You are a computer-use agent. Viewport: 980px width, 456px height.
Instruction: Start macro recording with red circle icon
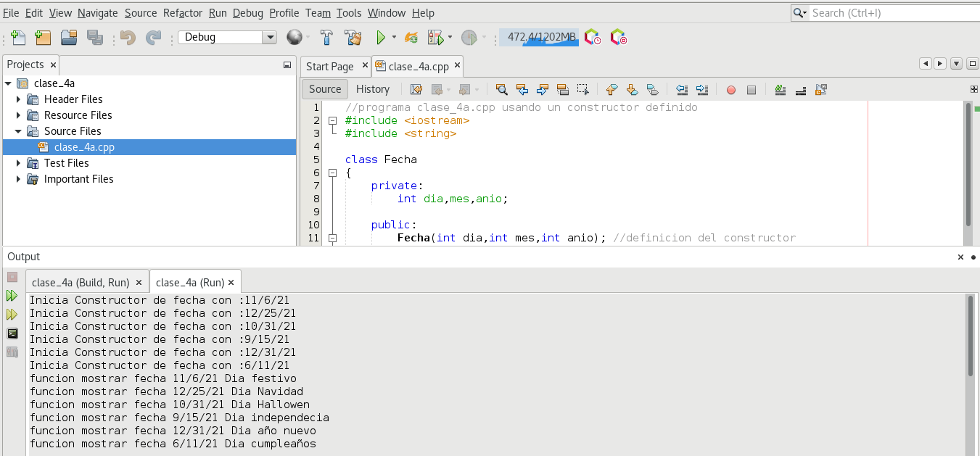[731, 90]
